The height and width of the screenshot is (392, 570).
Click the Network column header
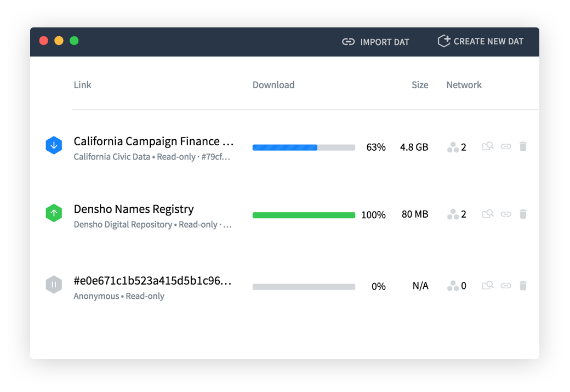point(464,85)
